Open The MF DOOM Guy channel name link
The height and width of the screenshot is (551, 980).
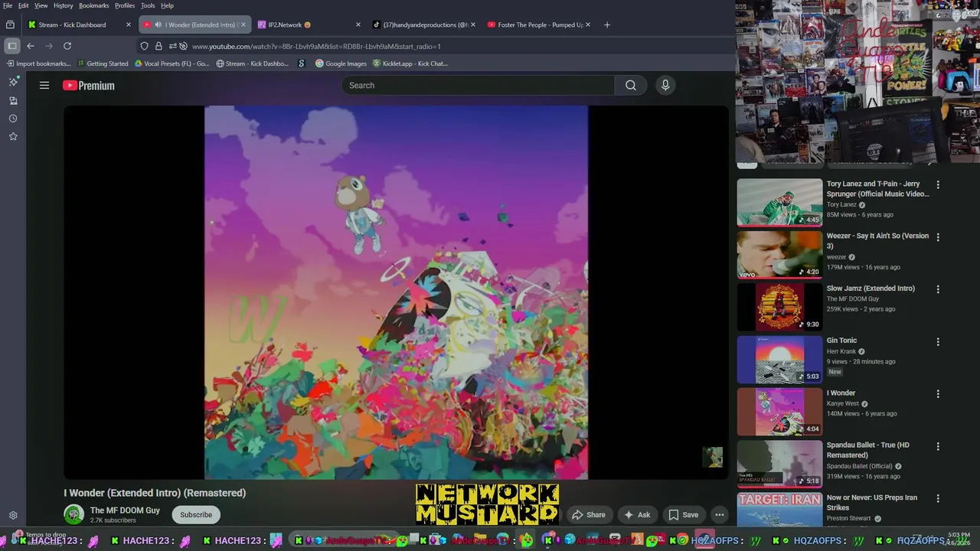(125, 510)
